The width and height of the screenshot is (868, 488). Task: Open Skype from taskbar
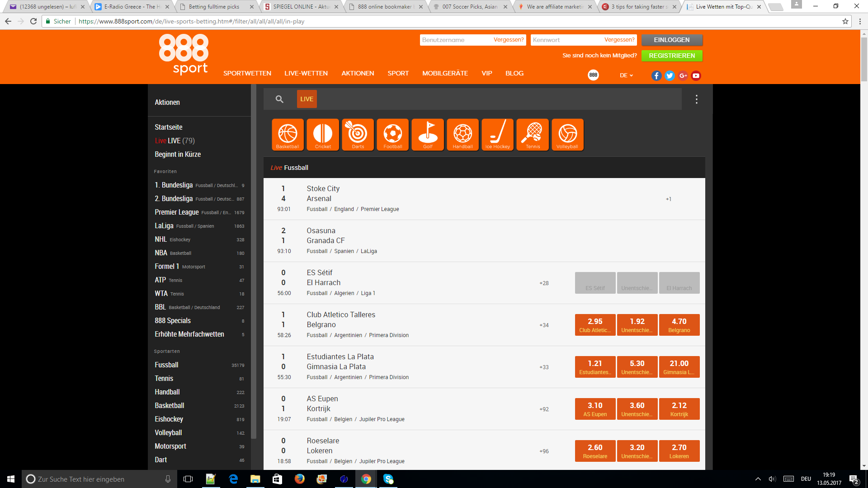(388, 479)
